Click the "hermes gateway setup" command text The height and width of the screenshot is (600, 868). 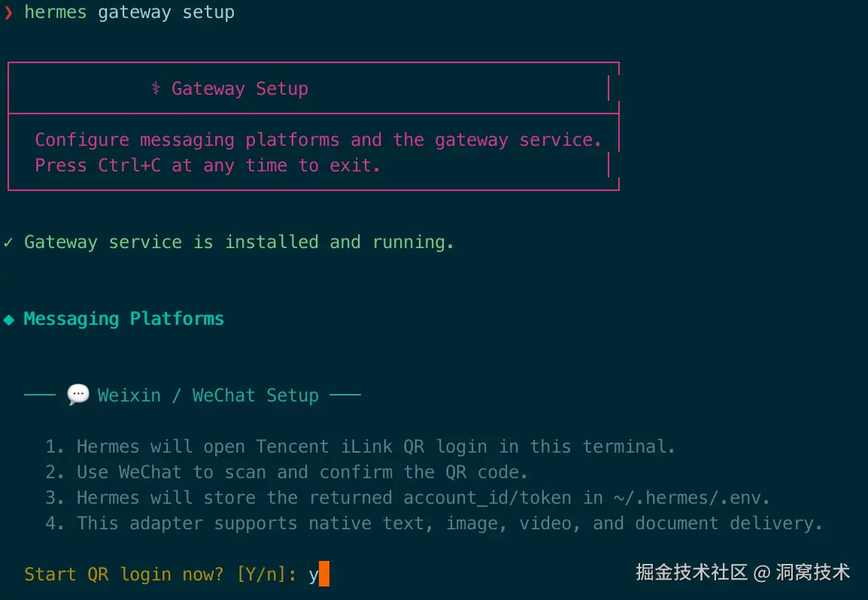click(129, 13)
